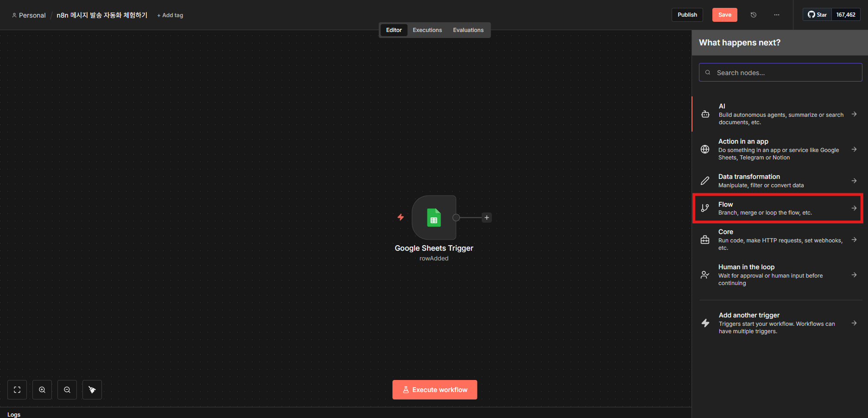The height and width of the screenshot is (418, 868).
Task: Open the workflow history clock icon
Action: 754,15
